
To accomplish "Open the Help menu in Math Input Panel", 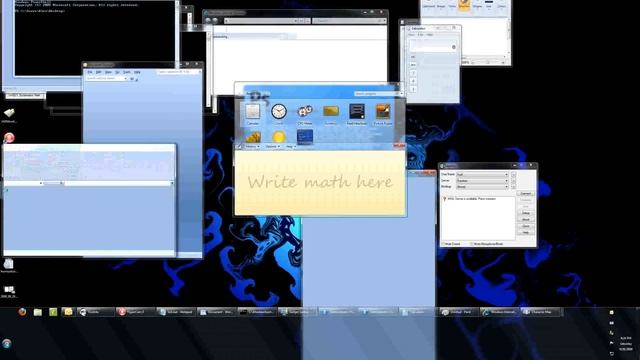I will (290, 147).
